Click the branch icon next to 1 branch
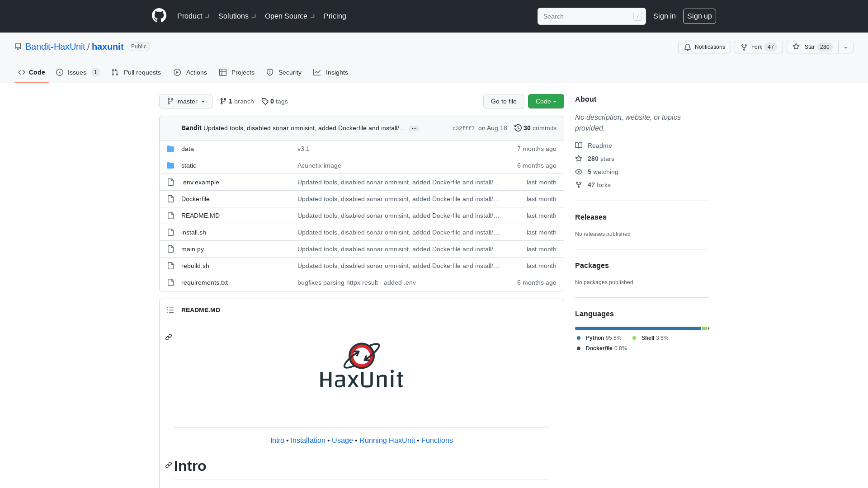This screenshot has height=488, width=868. point(223,101)
